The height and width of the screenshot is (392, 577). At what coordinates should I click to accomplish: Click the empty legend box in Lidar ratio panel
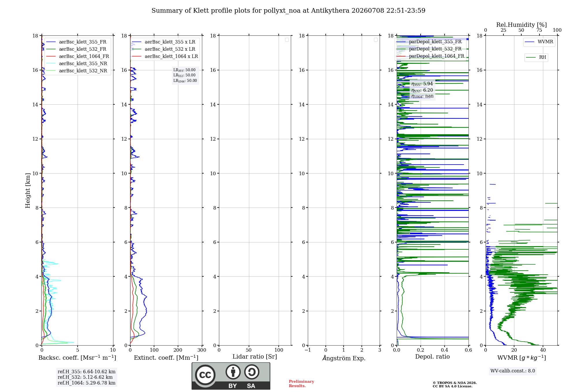[287, 40]
